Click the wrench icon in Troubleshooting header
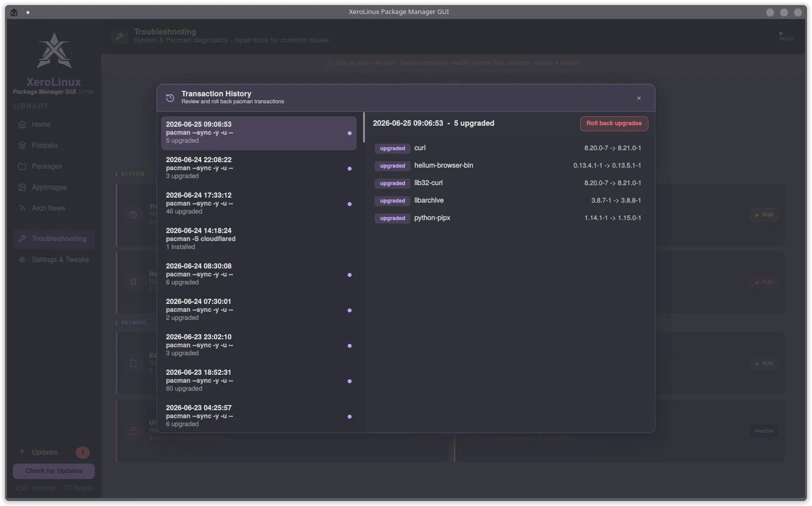Screen dimensions: 812x506 (120, 36)
